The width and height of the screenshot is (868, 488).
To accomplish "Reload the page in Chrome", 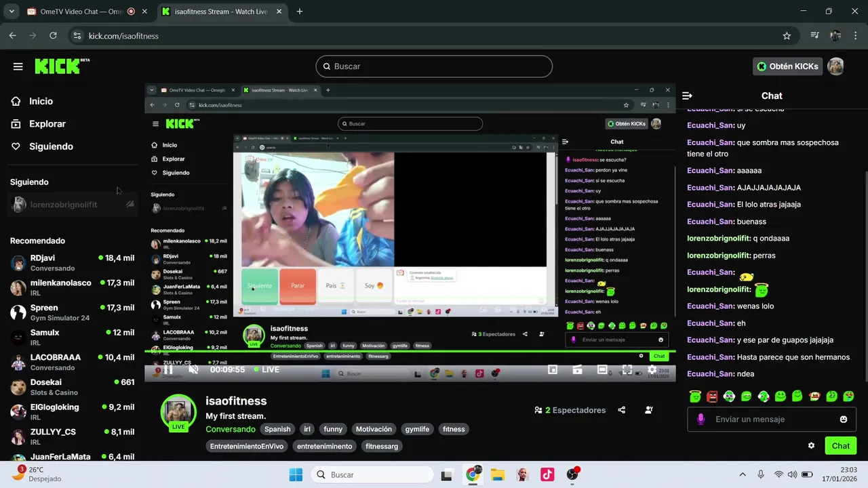I will tap(53, 36).
